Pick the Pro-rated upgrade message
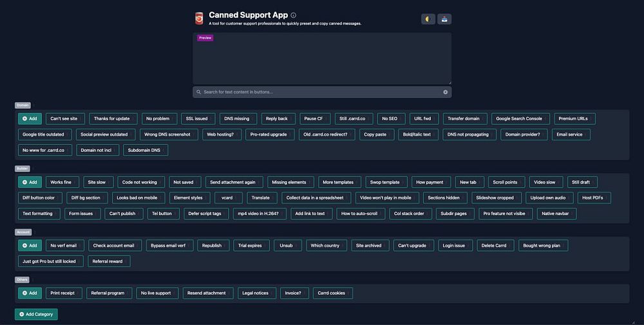 [x=270, y=135]
